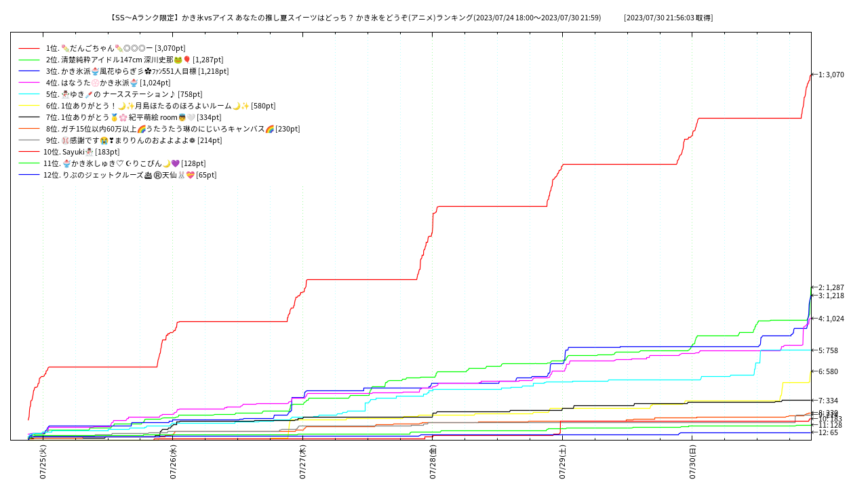Click the end-of-line label '3: 1,218'
This screenshot has width=868, height=488.
click(x=831, y=296)
